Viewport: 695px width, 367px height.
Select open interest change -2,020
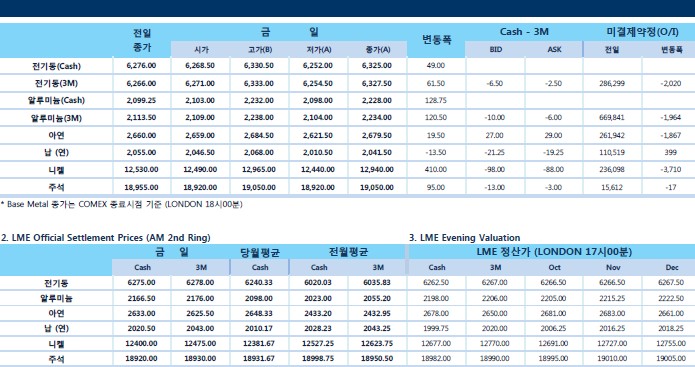coord(671,83)
